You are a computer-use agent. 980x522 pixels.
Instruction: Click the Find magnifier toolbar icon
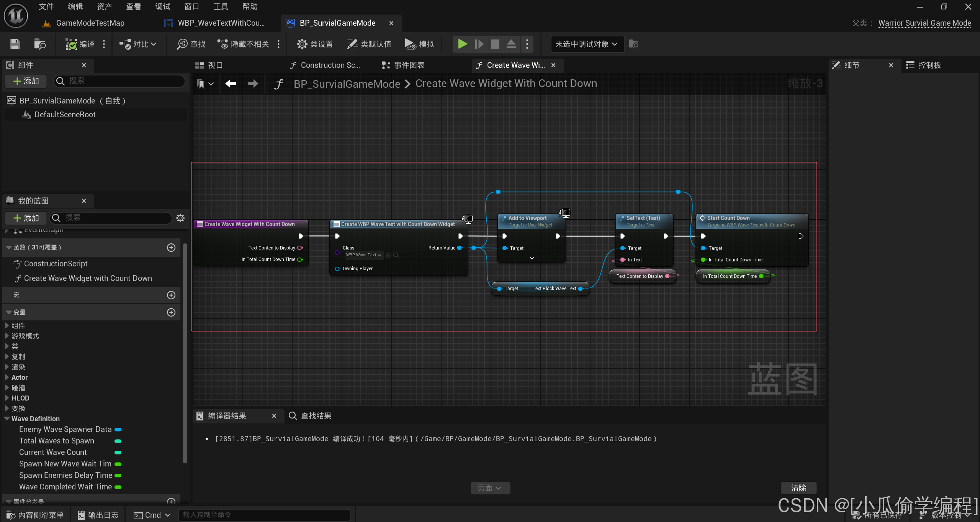pos(182,44)
